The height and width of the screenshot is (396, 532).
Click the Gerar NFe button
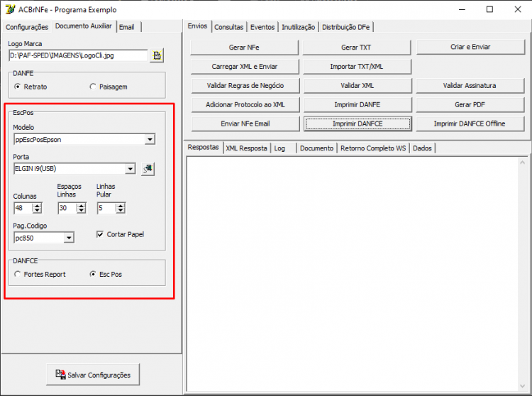click(x=244, y=48)
